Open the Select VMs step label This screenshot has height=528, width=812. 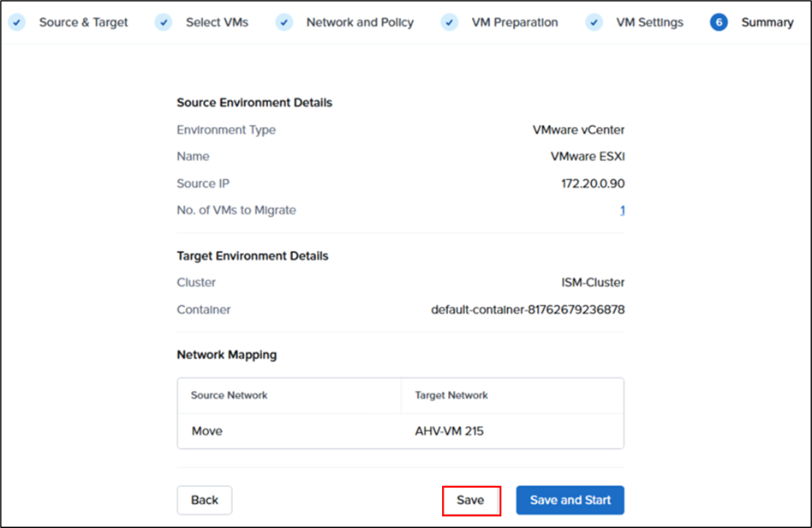click(x=217, y=22)
